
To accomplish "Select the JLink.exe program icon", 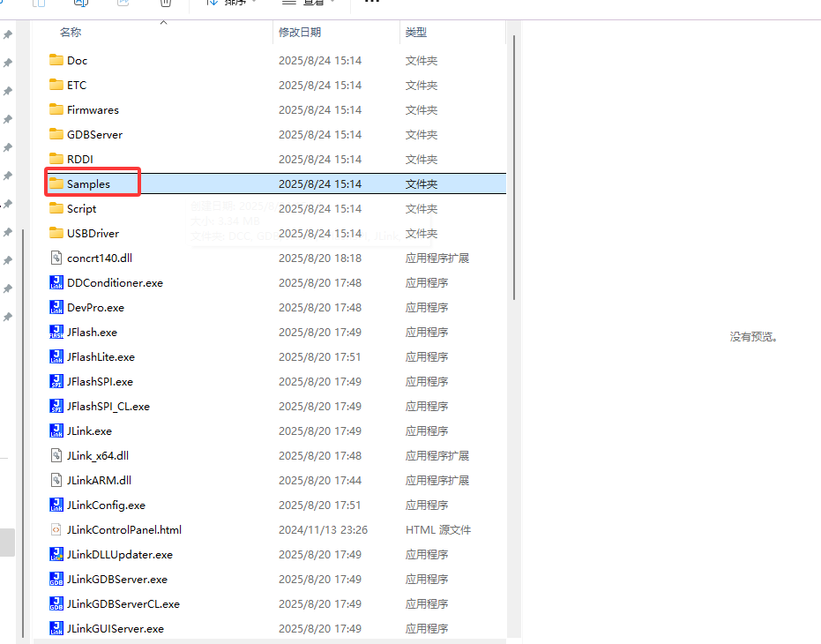I will coord(56,431).
